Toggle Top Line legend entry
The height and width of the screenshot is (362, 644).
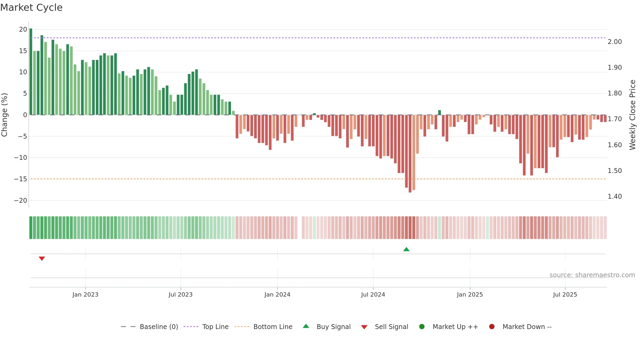click(x=206, y=327)
